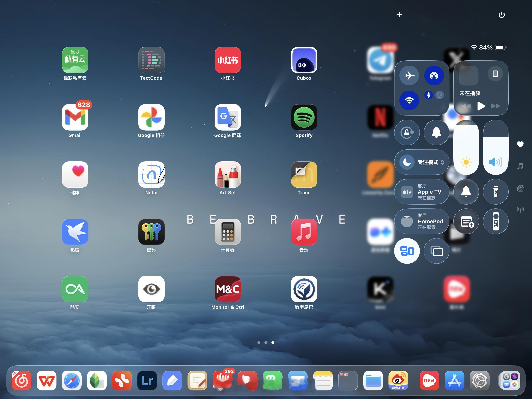Screen dimensions: 532x399
Task: Toggle AirDrop in Control Center
Action: coord(434,76)
